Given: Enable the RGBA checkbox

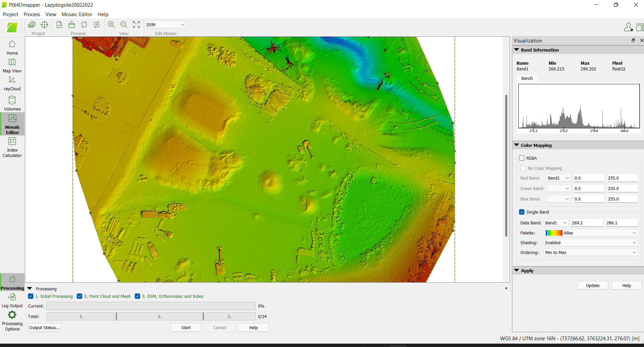Looking at the screenshot, I should pyautogui.click(x=522, y=158).
